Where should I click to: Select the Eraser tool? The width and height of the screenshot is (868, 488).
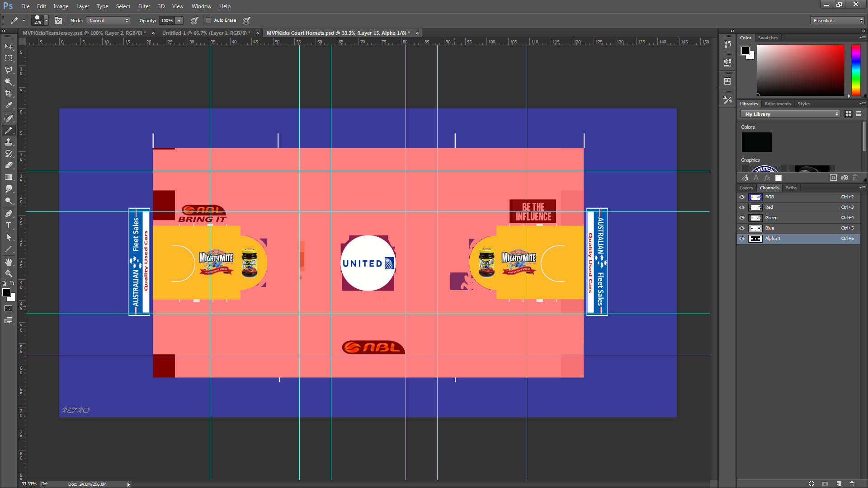[9, 165]
